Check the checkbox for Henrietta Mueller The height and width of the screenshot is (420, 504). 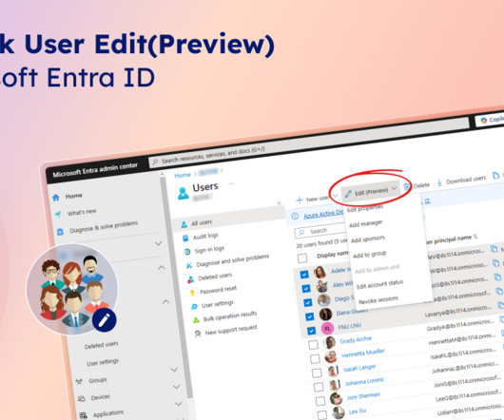click(x=315, y=358)
